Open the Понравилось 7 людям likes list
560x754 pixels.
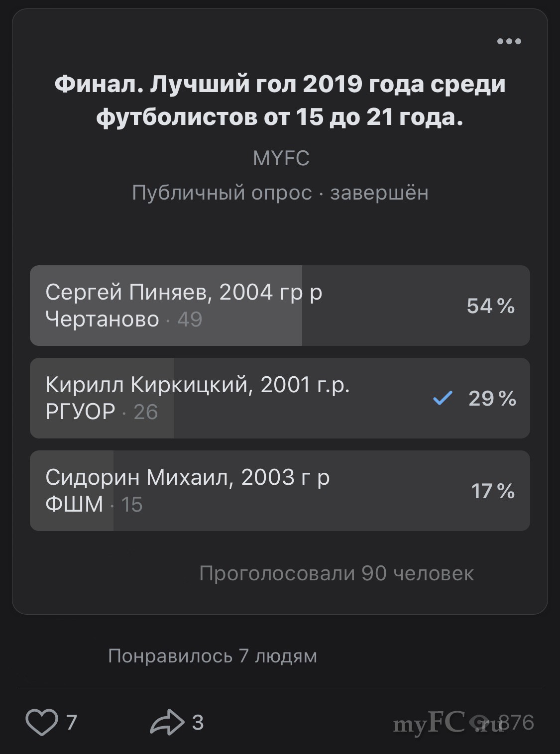pyautogui.click(x=213, y=656)
